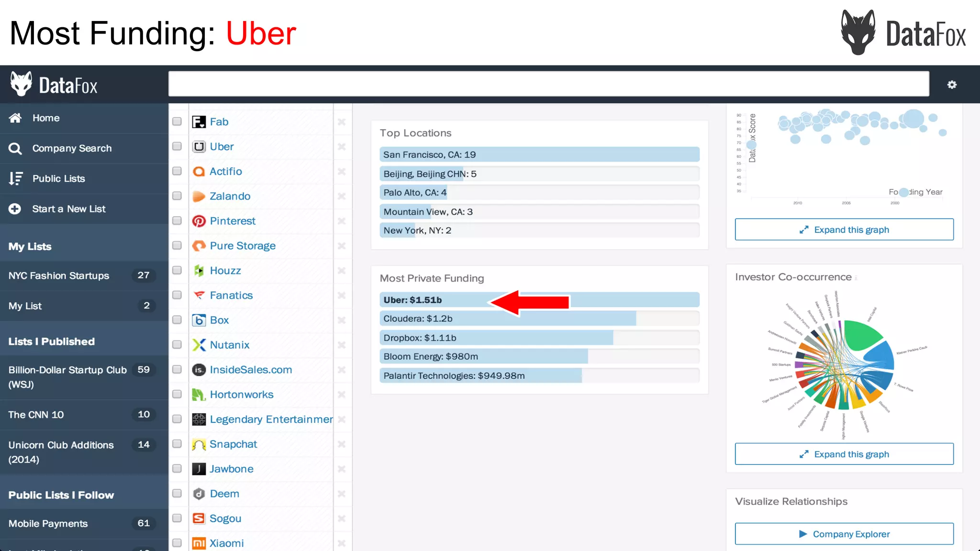Open the NYC Fashion Startups list
The height and width of the screenshot is (551, 980).
[84, 275]
